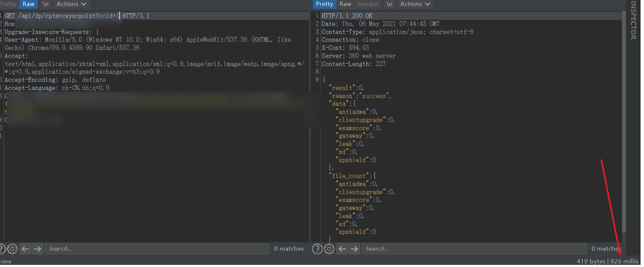Click 'Accept-Encoding: gzip, deflate' header
This screenshot has width=644, height=267.
point(55,80)
